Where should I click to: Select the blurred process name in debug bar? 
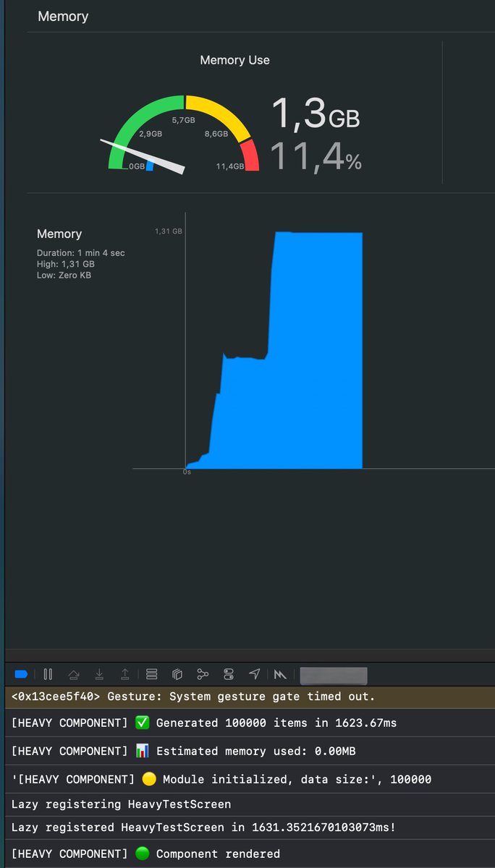333,676
